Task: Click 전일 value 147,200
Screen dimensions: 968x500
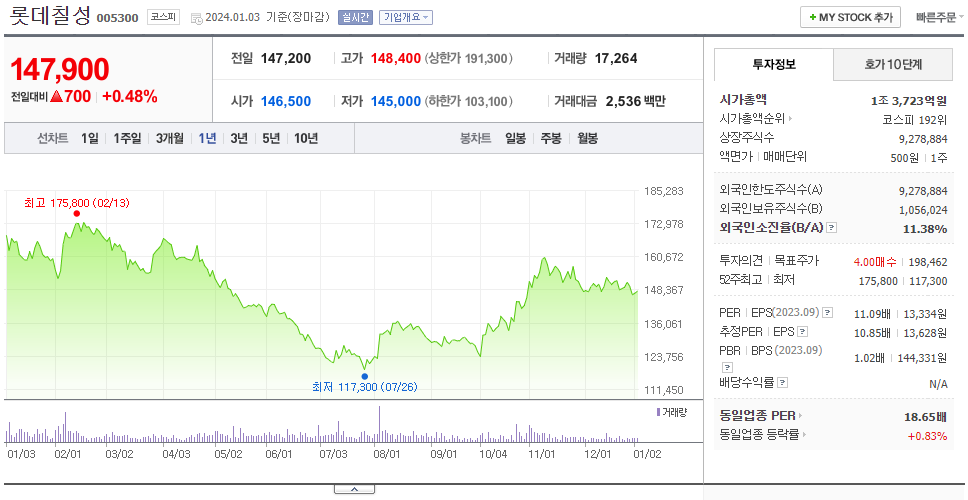Action: (286, 59)
